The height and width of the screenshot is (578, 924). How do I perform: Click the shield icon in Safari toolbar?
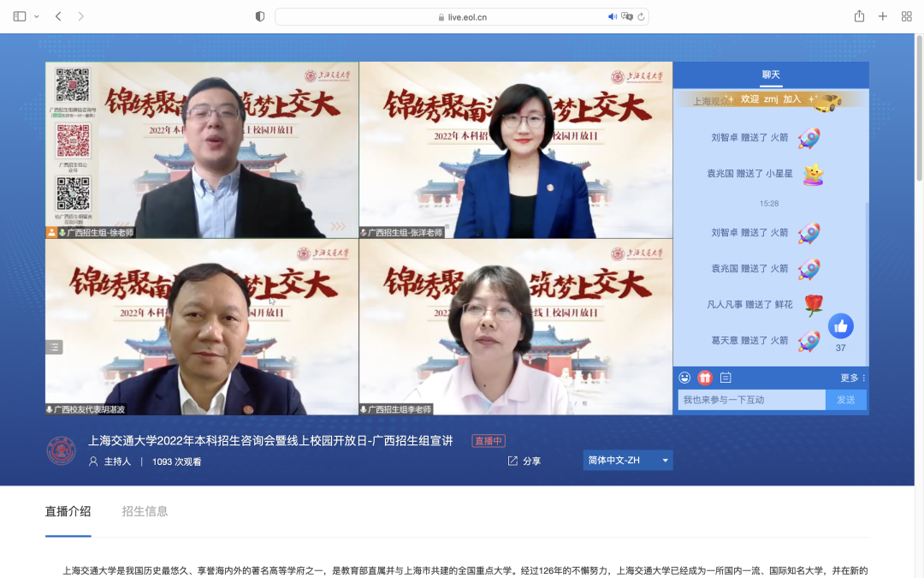click(x=258, y=15)
